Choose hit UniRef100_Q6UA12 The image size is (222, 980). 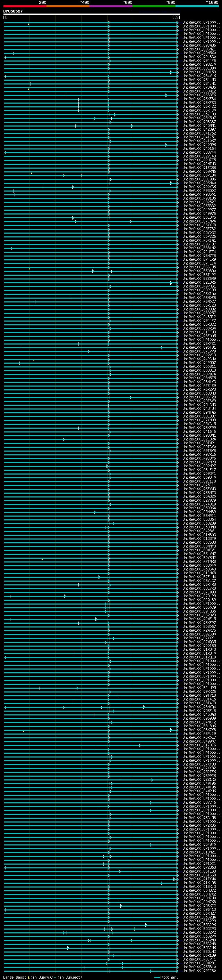(199, 91)
